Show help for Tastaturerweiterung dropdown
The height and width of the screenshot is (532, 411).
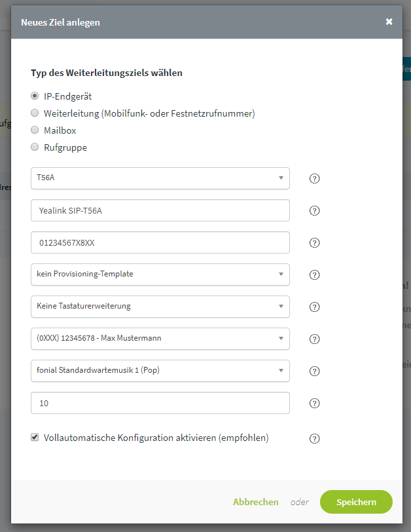point(314,307)
